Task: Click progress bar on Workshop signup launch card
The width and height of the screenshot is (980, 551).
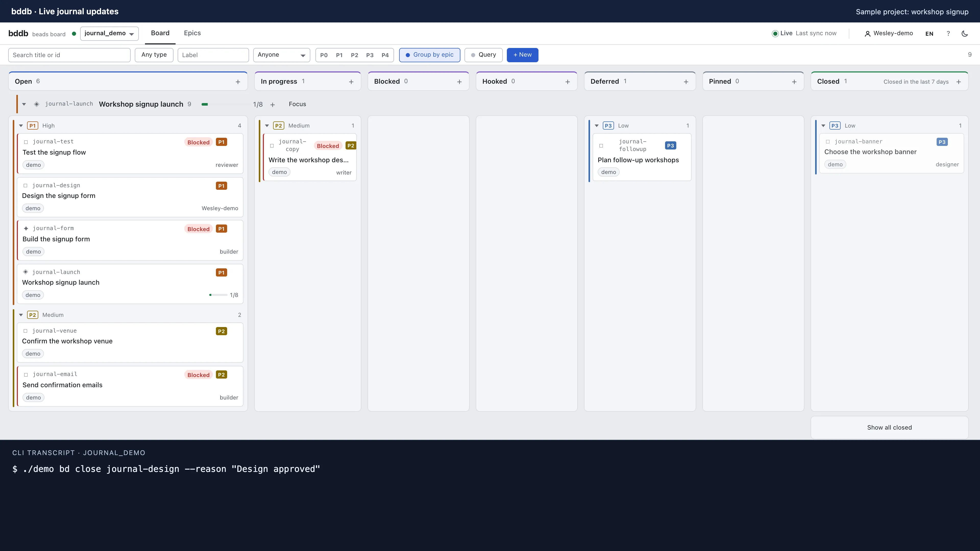Action: coord(218,295)
